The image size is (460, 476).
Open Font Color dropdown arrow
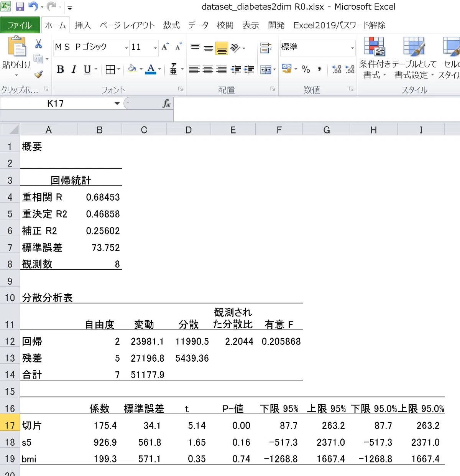click(160, 69)
